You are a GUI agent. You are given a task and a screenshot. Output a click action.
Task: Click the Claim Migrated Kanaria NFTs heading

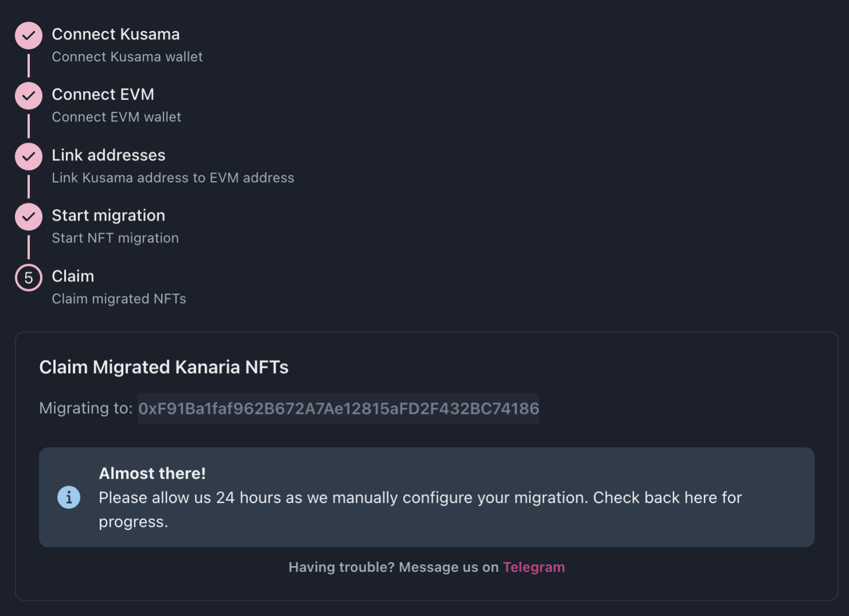pyautogui.click(x=164, y=367)
